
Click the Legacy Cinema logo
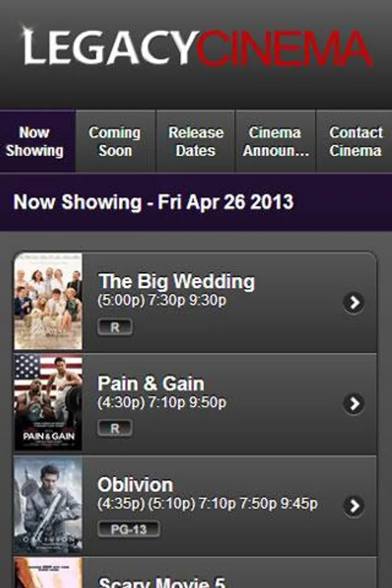[x=197, y=47]
